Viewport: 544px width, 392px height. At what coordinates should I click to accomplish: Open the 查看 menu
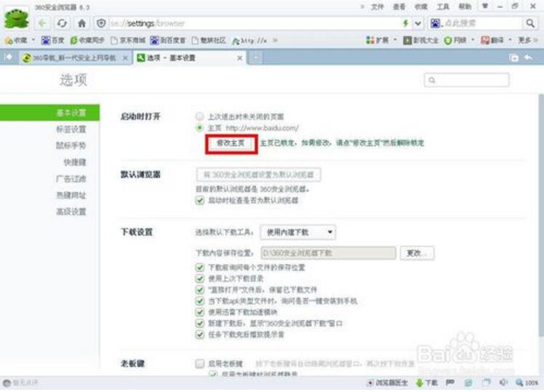pos(399,7)
